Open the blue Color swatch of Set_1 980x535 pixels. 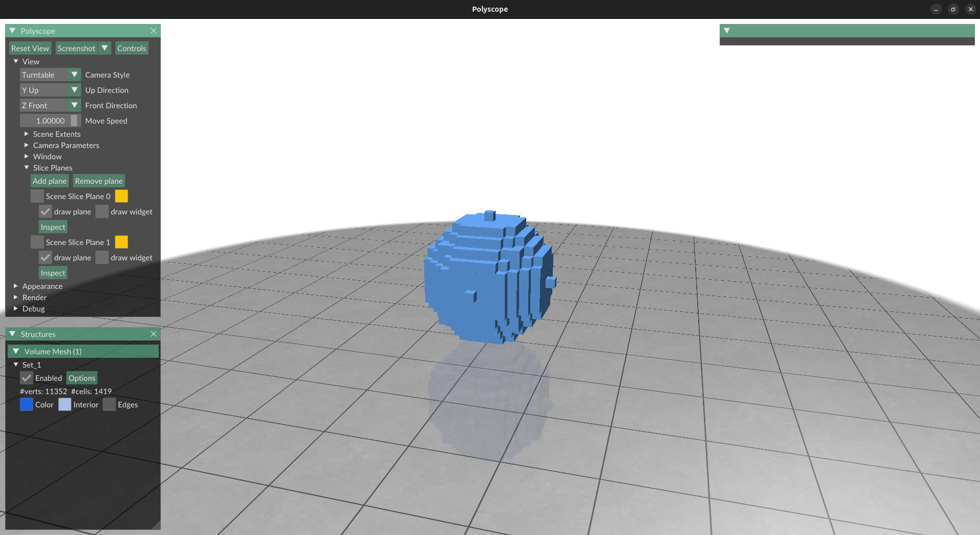(27, 405)
